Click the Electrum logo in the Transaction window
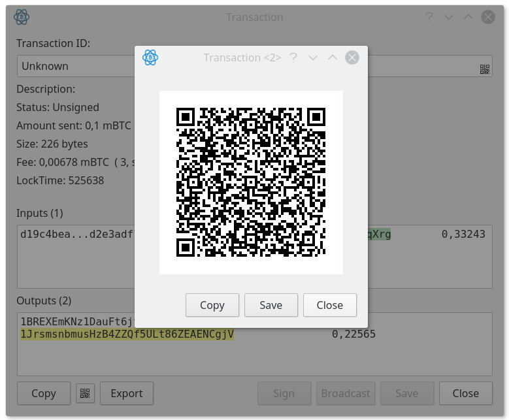Screen dimensions: 509x420 pyautogui.click(x=22, y=17)
